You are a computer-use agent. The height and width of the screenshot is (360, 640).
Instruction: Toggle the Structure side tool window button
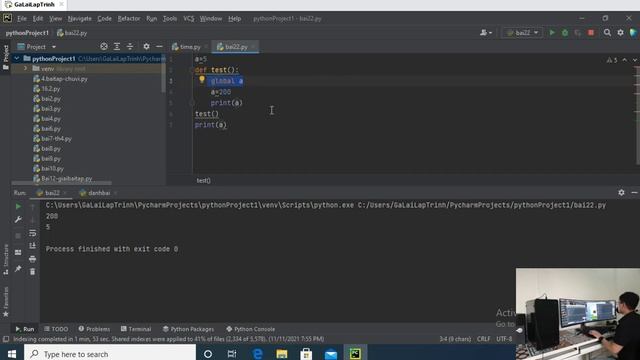(6, 259)
